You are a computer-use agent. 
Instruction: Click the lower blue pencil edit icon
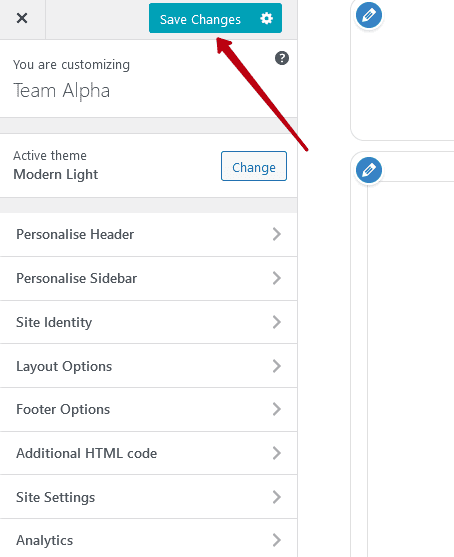pos(369,170)
